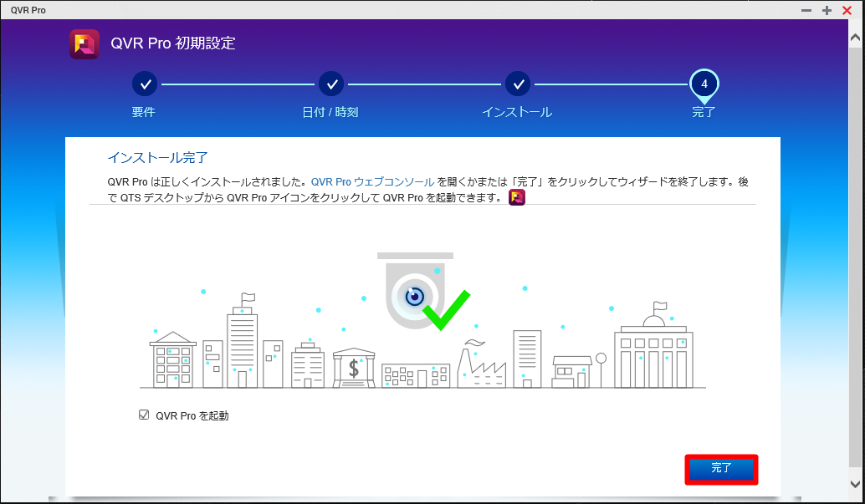The height and width of the screenshot is (504, 865).
Task: Select the completed 要件 step checkmark
Action: (x=145, y=84)
